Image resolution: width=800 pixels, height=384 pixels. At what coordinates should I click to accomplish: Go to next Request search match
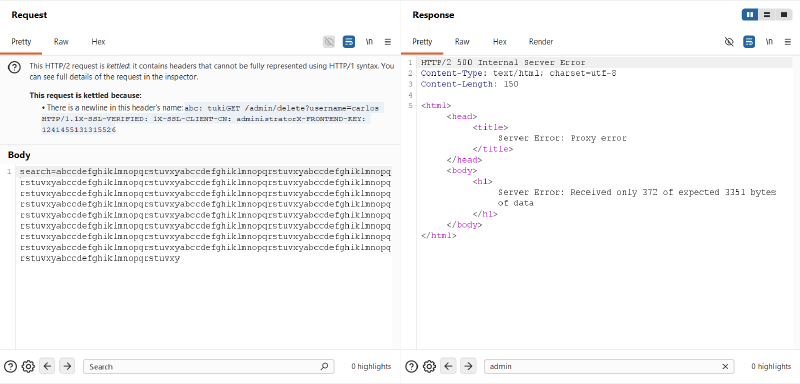click(x=67, y=366)
